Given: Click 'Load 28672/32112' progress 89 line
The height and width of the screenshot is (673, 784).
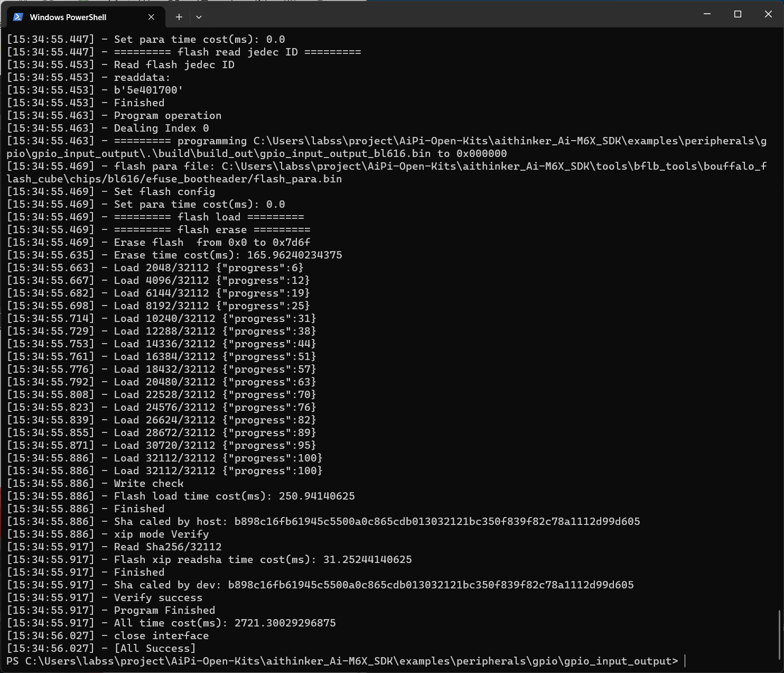Looking at the screenshot, I should tap(161, 432).
